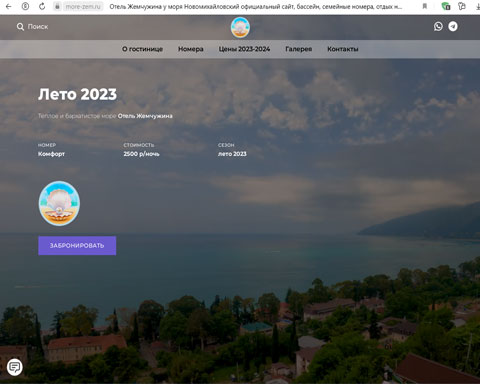Open site search with the magnifier icon
This screenshot has width=480, height=384.
pos(20,27)
